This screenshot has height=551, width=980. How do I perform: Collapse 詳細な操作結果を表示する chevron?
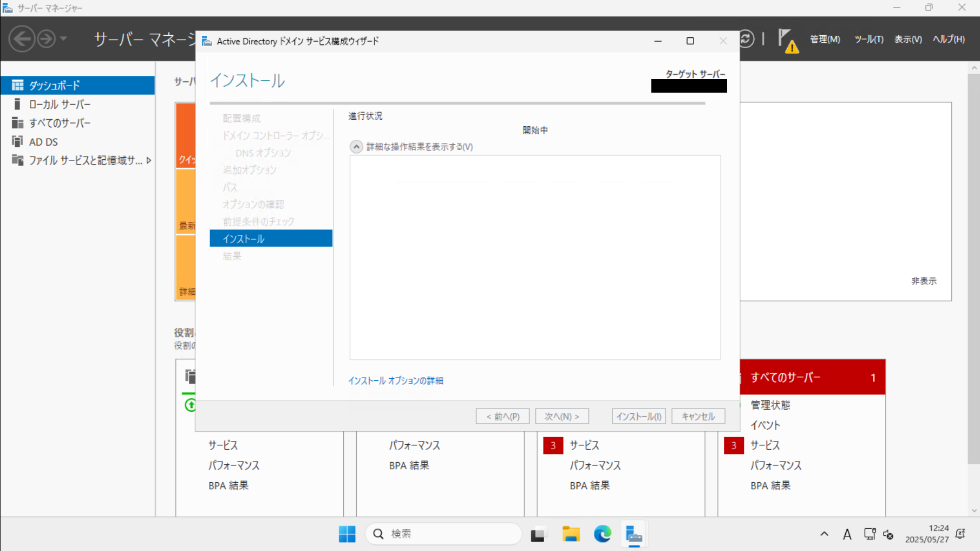click(356, 147)
